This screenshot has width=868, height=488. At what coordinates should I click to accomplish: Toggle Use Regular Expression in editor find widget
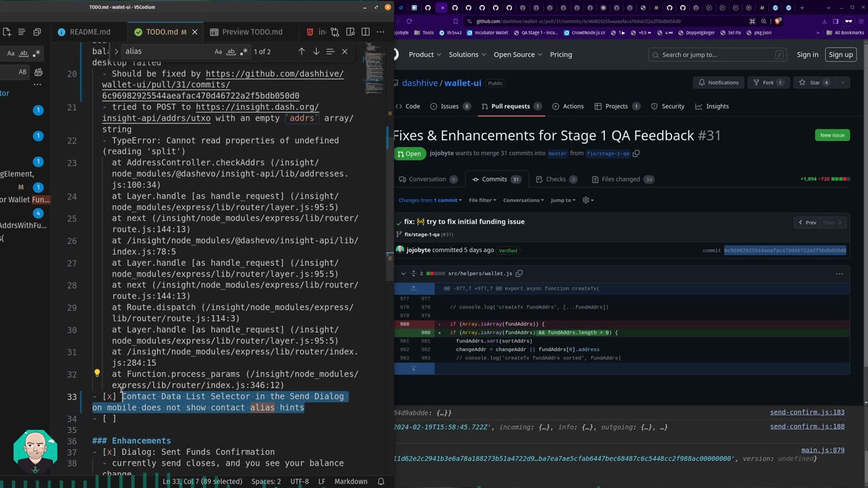point(243,52)
